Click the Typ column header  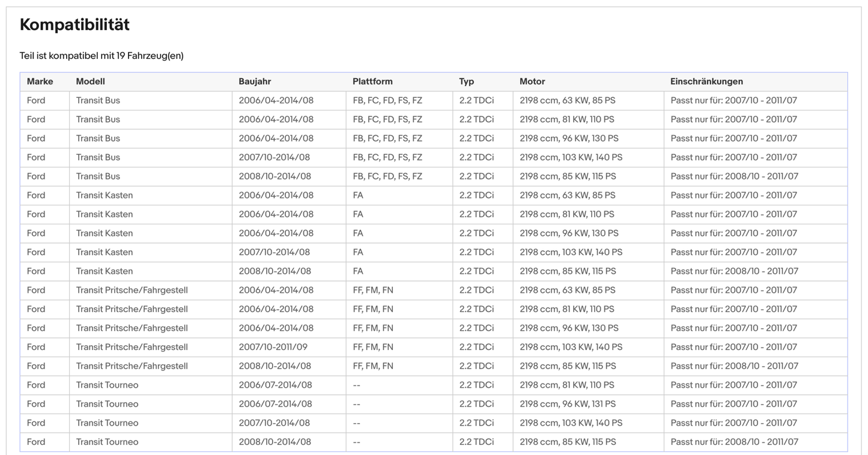pyautogui.click(x=467, y=82)
